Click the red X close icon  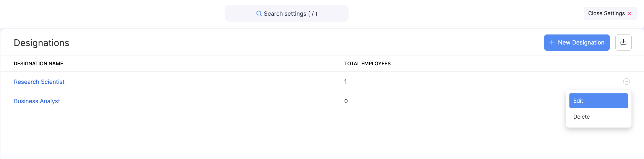point(629,14)
